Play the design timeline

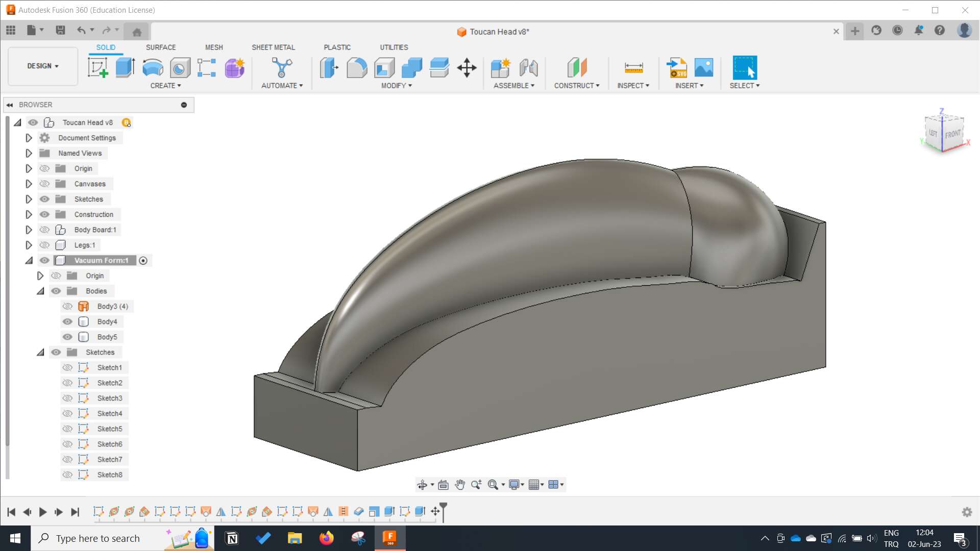43,512
